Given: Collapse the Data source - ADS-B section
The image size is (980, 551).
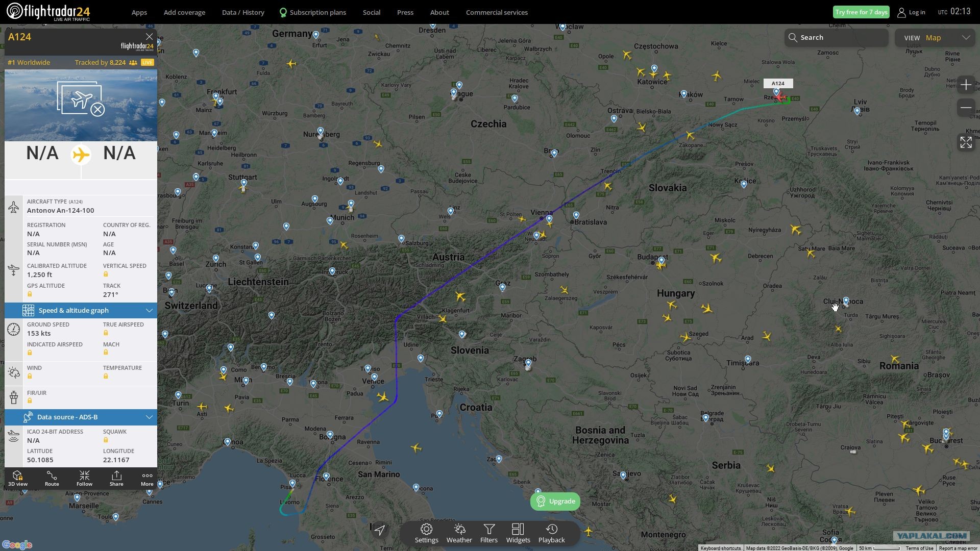Looking at the screenshot, I should (x=149, y=417).
